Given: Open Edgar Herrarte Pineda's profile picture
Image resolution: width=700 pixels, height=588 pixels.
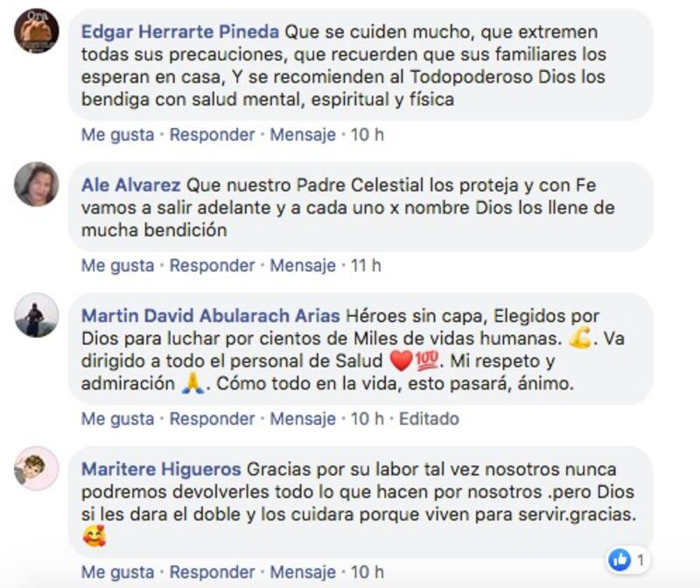Looking at the screenshot, I should pyautogui.click(x=37, y=31).
